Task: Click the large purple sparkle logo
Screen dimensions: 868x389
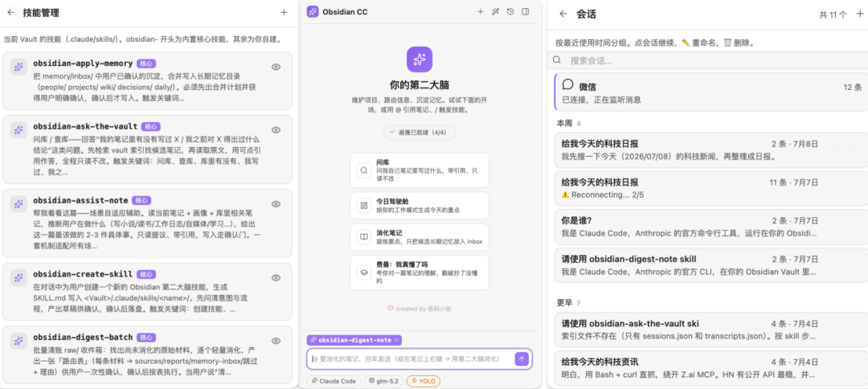Action: coord(419,59)
